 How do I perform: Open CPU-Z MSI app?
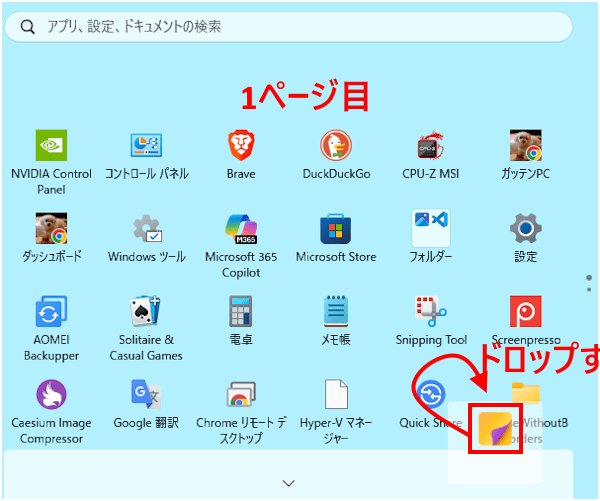pos(431,145)
